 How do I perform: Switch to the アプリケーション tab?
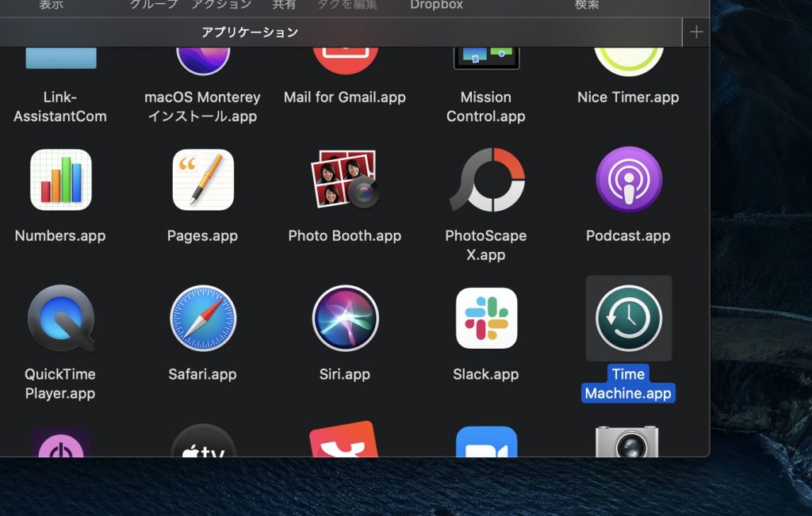(x=250, y=32)
